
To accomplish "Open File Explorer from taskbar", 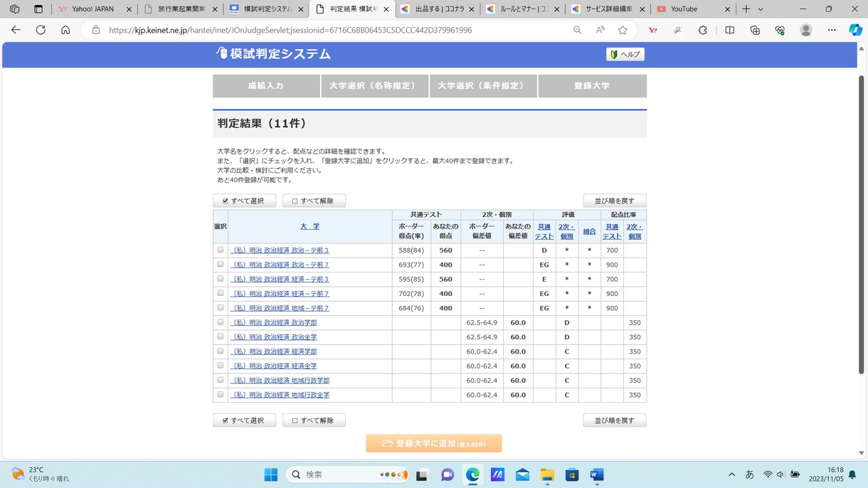I will point(547,474).
